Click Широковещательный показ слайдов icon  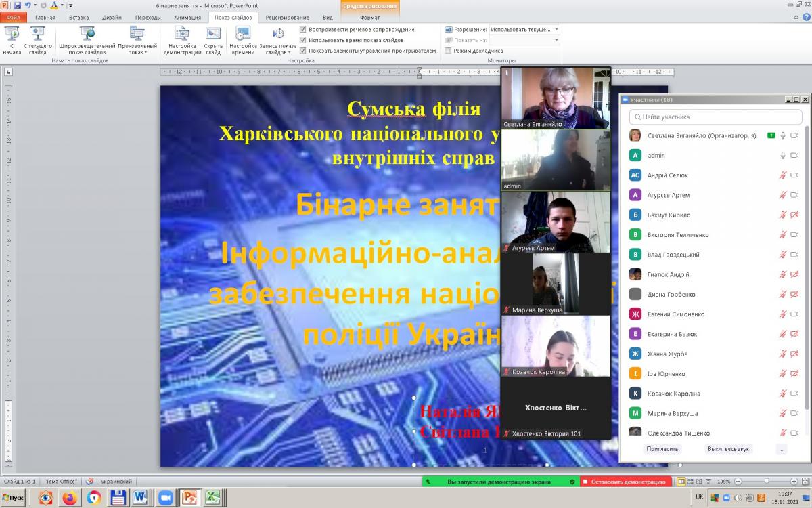87,34
